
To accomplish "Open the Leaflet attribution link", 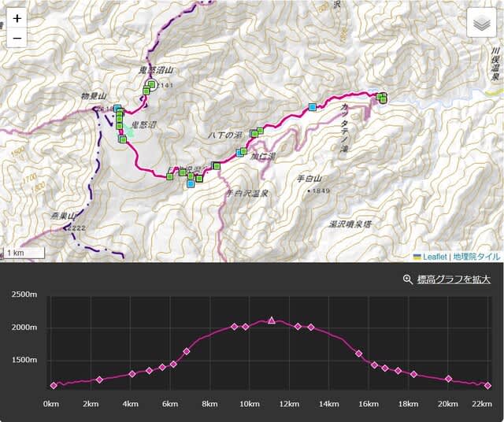I will 434,257.
